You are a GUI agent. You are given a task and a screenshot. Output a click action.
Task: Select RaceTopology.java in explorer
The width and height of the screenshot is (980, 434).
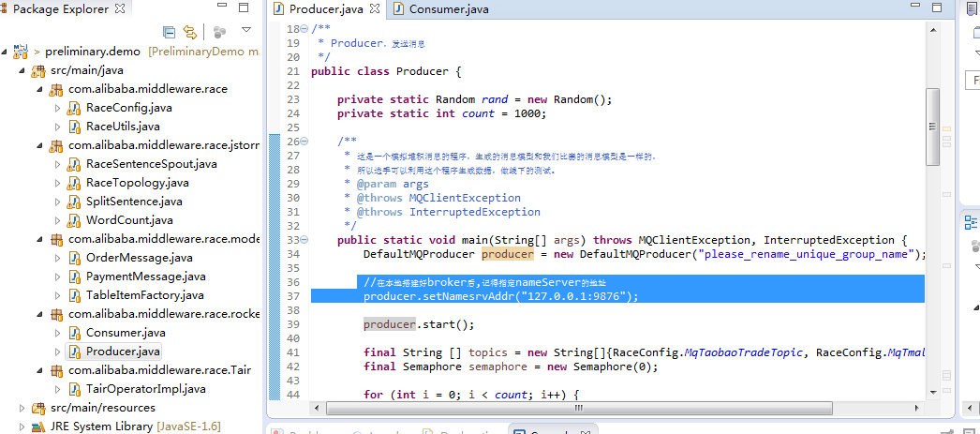(138, 183)
